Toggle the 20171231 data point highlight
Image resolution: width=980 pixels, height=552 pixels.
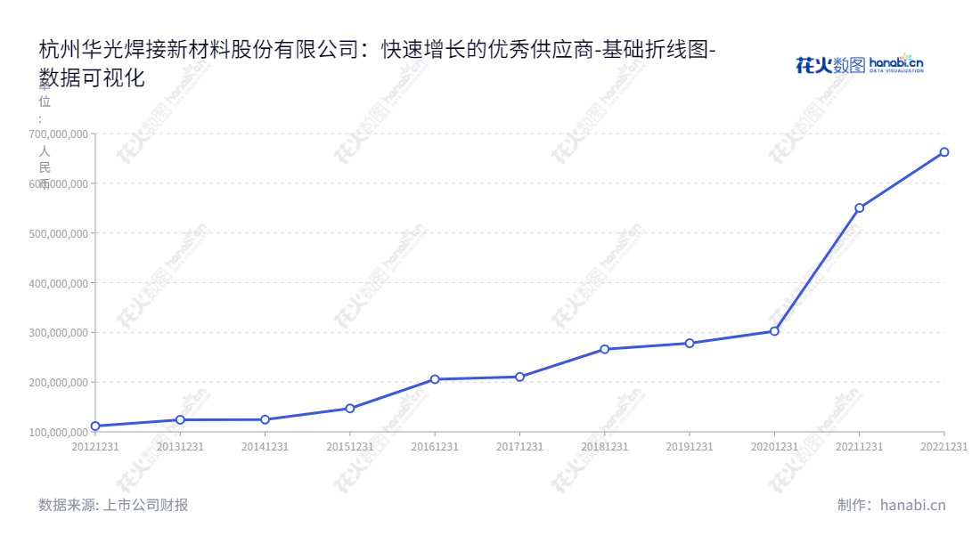point(519,376)
